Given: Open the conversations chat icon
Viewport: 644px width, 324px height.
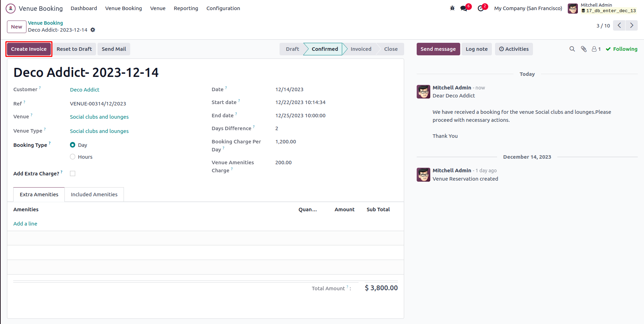Looking at the screenshot, I should tap(464, 8).
